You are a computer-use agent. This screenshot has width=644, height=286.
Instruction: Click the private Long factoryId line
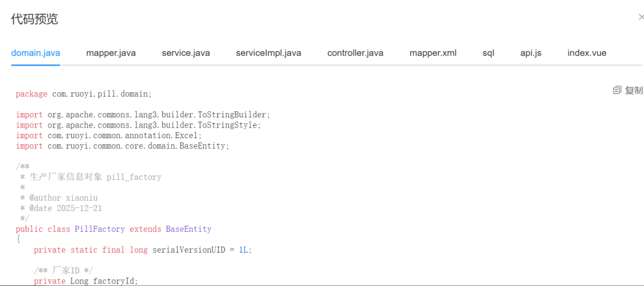pyautogui.click(x=86, y=281)
